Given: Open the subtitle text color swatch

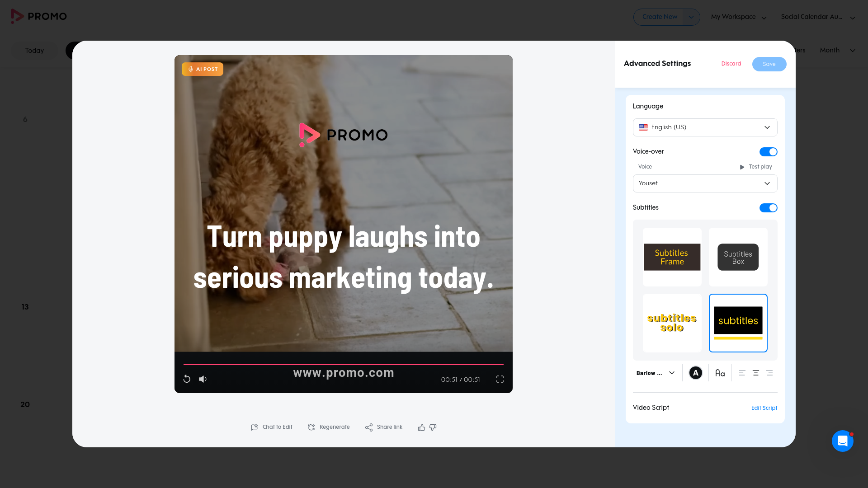Looking at the screenshot, I should [695, 373].
